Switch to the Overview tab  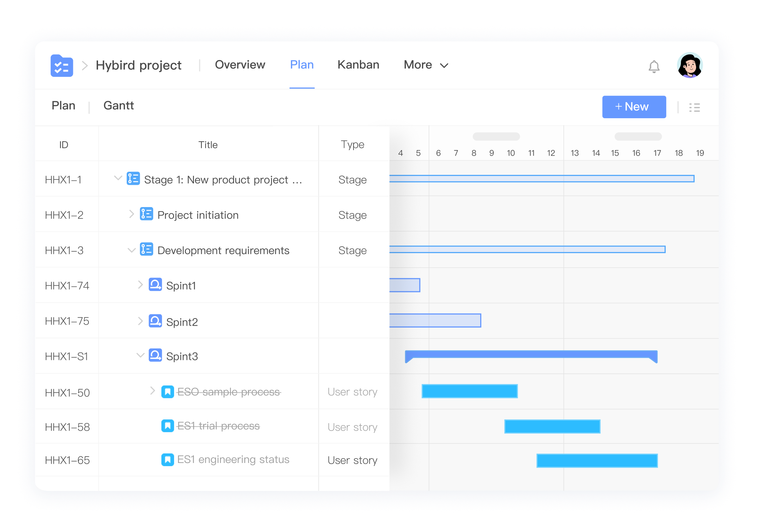click(240, 65)
